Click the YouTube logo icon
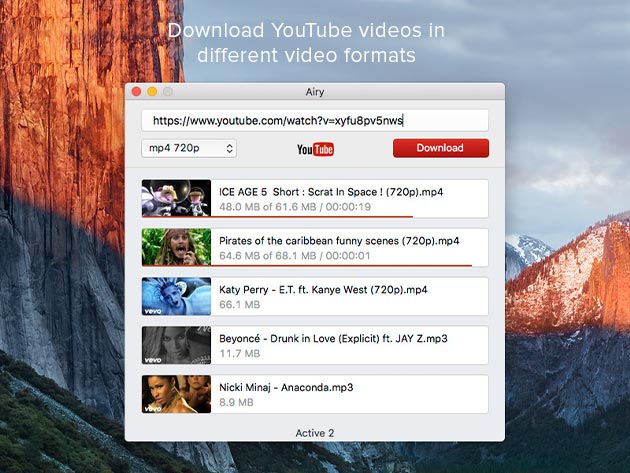This screenshot has height=473, width=630. (315, 149)
